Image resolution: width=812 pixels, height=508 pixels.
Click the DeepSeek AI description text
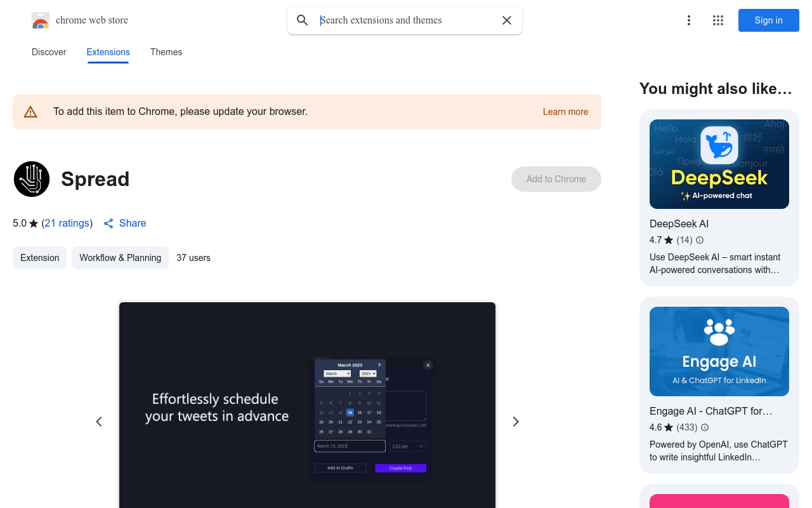[x=715, y=264]
